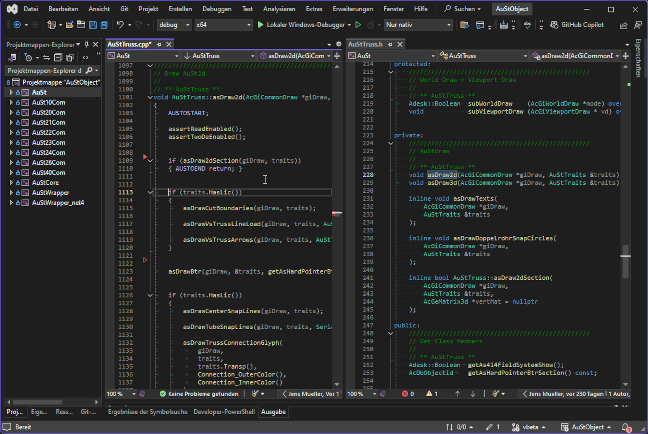The height and width of the screenshot is (434, 648).
Task: Switch to the AuStTruss.h tab
Action: tap(367, 44)
